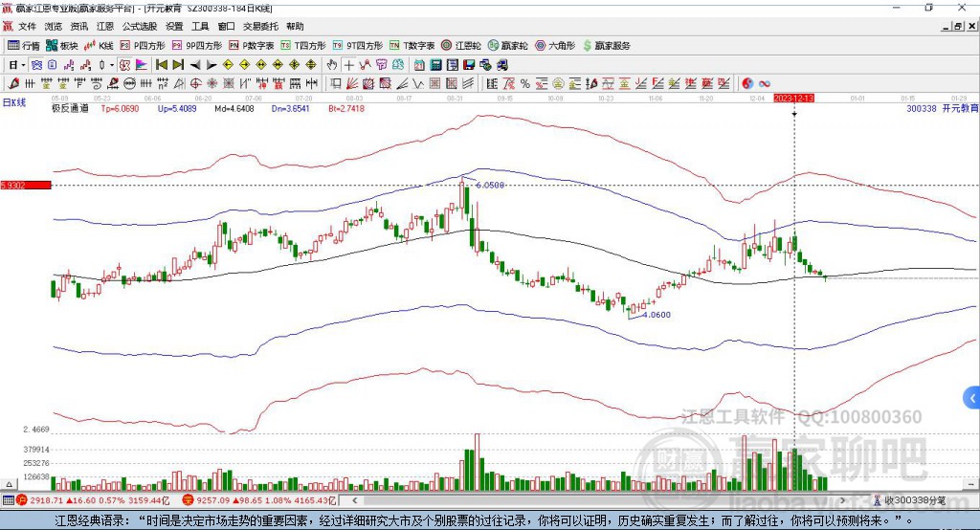This screenshot has width=980, height=530.
Task: Switch to the K线 chart view
Action: 99,46
